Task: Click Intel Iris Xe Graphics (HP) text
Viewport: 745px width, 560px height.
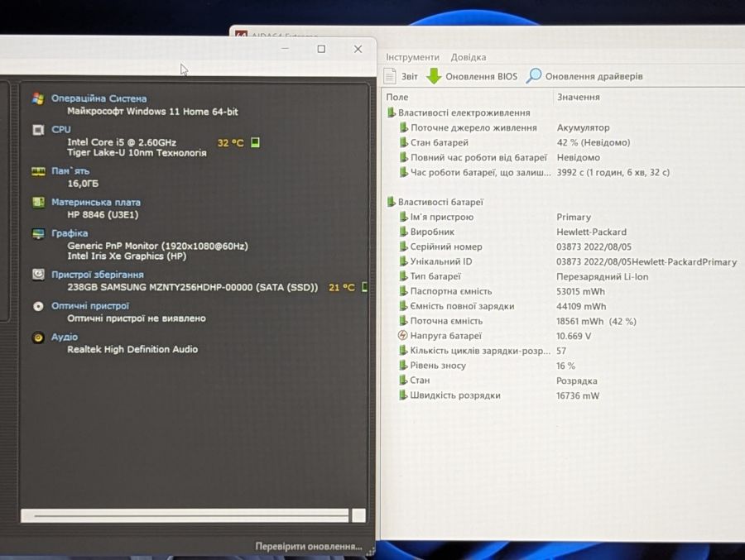Action: 127,256
